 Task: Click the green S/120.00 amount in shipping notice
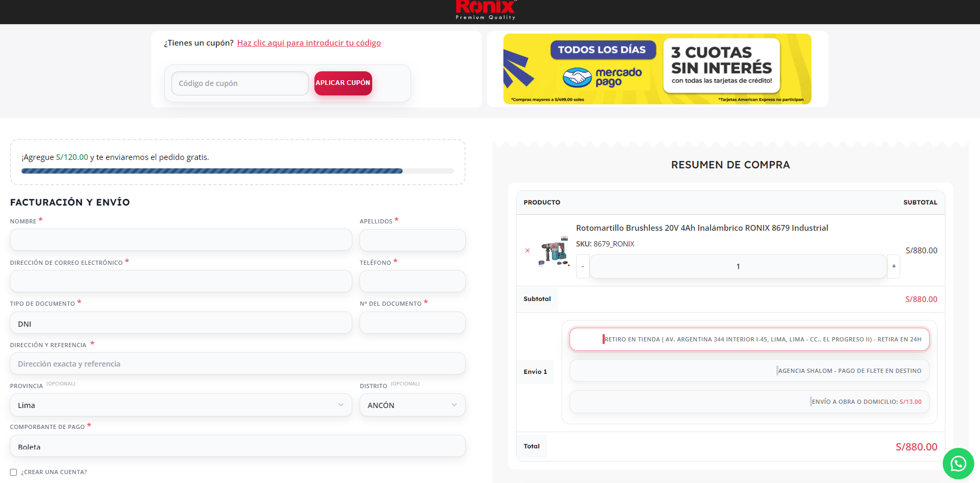72,157
